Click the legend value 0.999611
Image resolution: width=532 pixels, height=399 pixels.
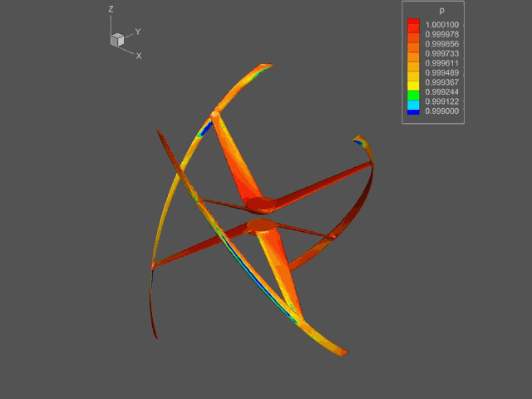tap(441, 63)
